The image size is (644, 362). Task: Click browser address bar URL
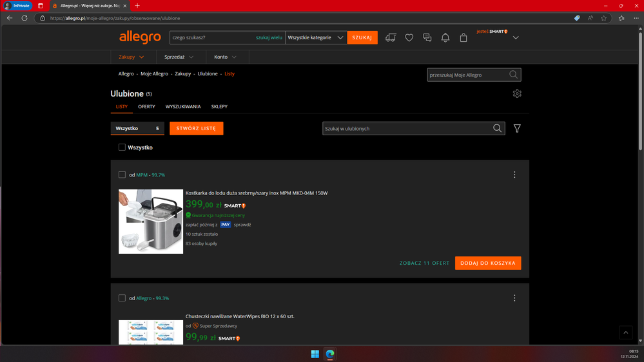115,18
